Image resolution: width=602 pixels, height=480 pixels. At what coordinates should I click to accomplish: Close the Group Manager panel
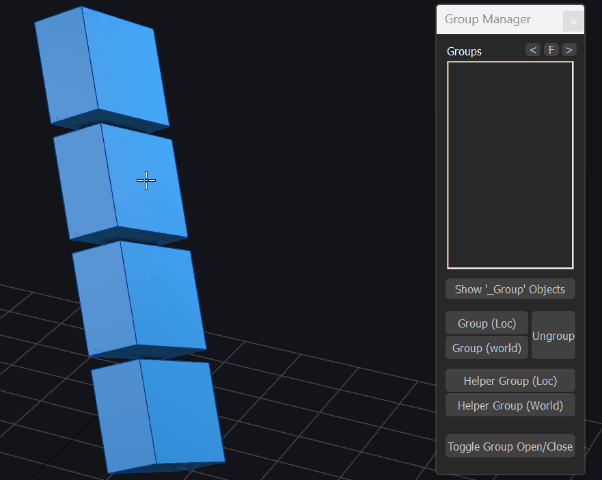(x=572, y=20)
